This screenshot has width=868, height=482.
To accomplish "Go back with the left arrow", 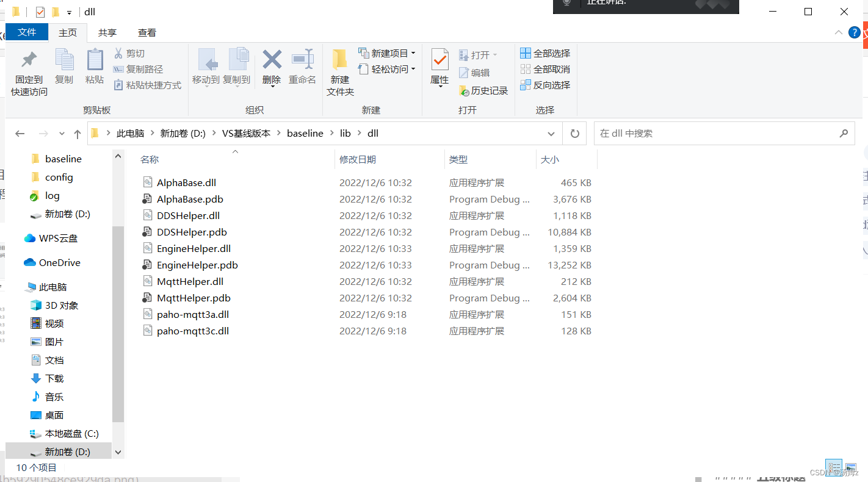I will [x=20, y=134].
